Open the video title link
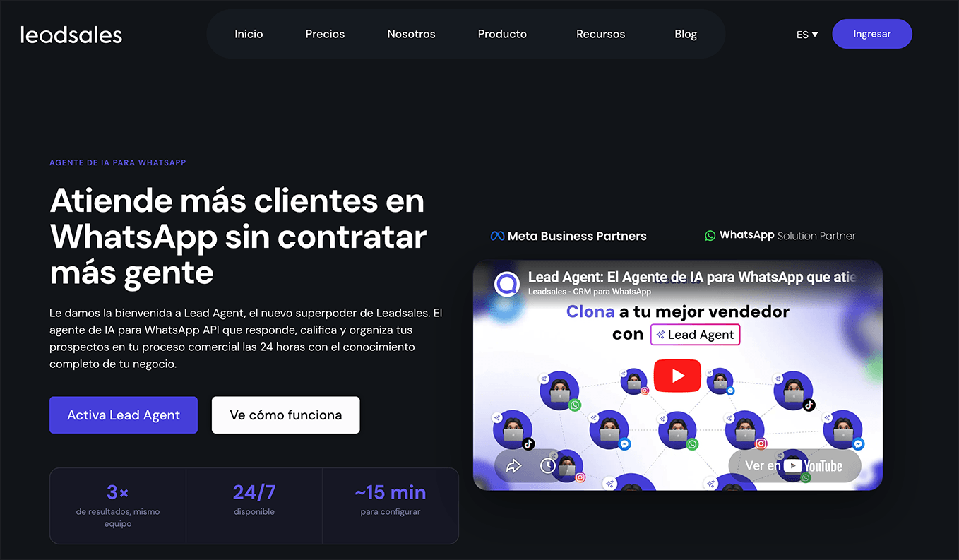Image resolution: width=959 pixels, height=560 pixels. tap(692, 277)
